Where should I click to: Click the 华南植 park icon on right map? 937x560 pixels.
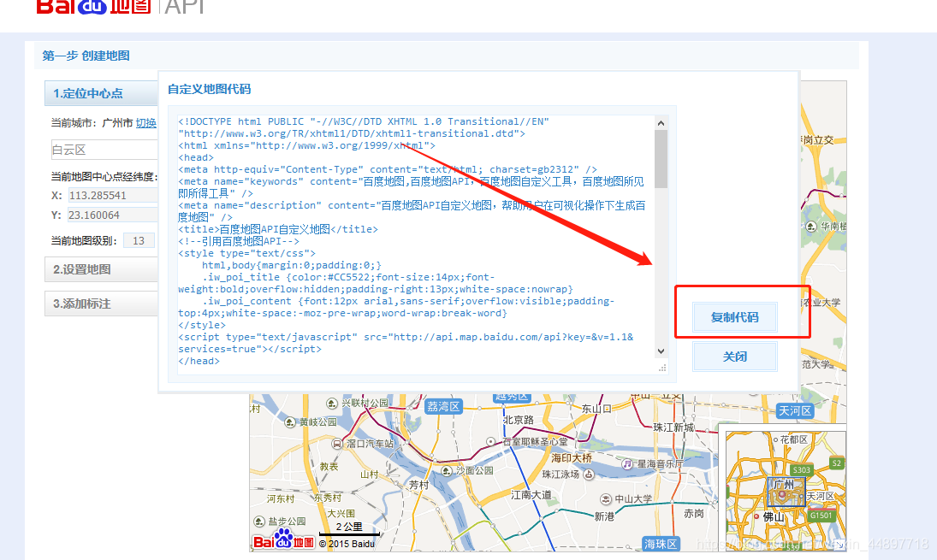[x=811, y=227]
